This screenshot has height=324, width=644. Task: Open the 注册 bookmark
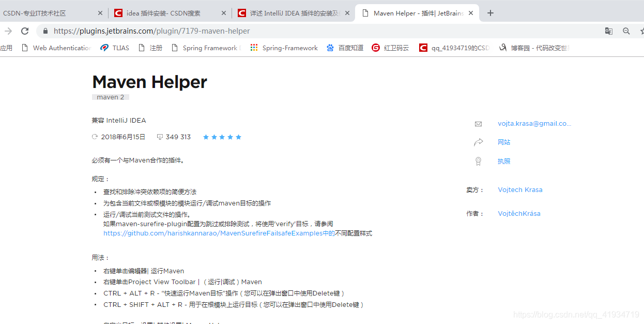[150, 48]
